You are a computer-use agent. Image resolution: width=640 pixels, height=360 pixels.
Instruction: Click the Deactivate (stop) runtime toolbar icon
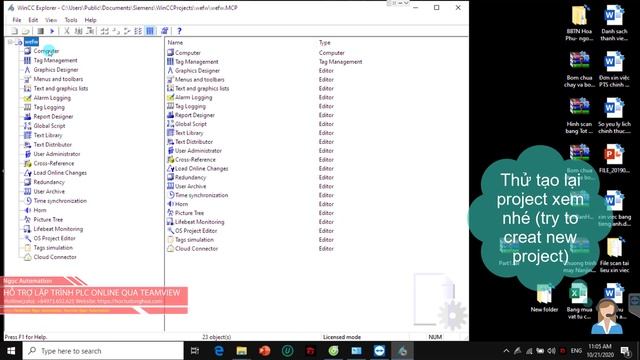pyautogui.click(x=40, y=31)
